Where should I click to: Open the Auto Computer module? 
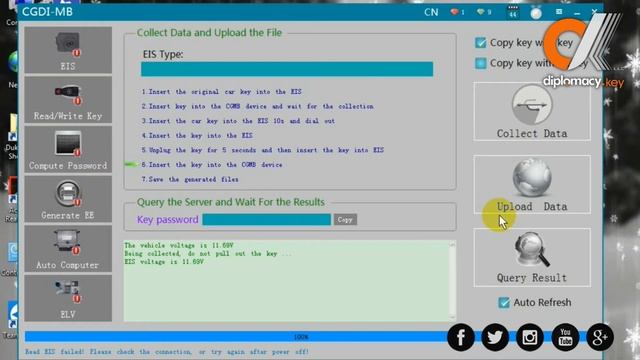pos(68,249)
